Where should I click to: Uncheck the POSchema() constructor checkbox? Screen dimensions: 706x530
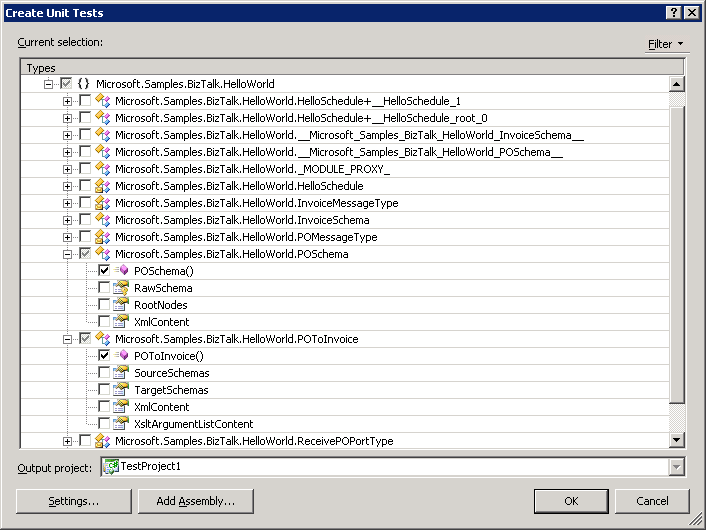(x=104, y=271)
